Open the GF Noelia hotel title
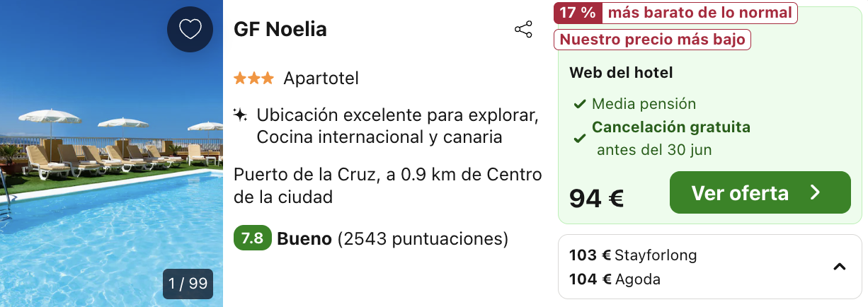The width and height of the screenshot is (868, 307). [x=280, y=30]
